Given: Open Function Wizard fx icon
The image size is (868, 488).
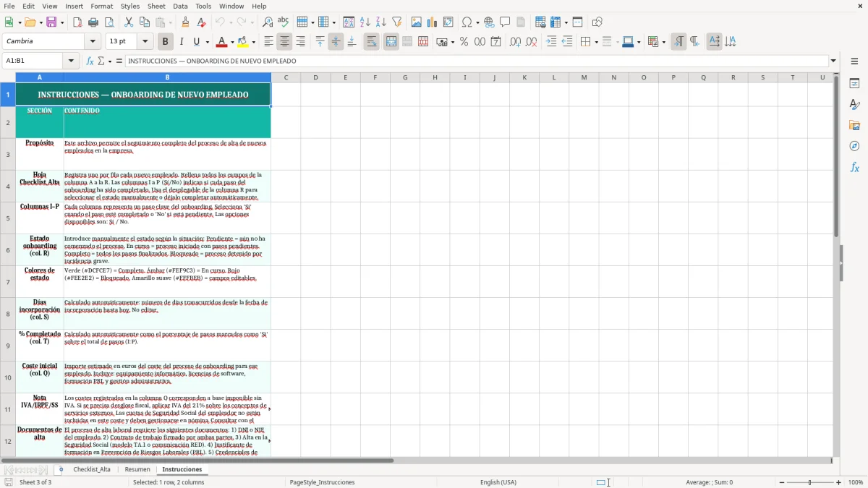Looking at the screenshot, I should pyautogui.click(x=90, y=61).
